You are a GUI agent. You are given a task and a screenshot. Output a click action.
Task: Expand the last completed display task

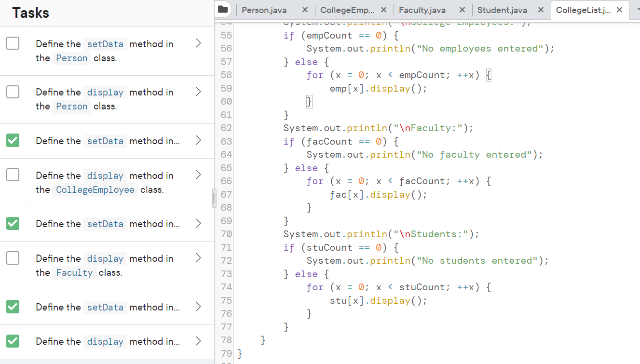click(198, 341)
